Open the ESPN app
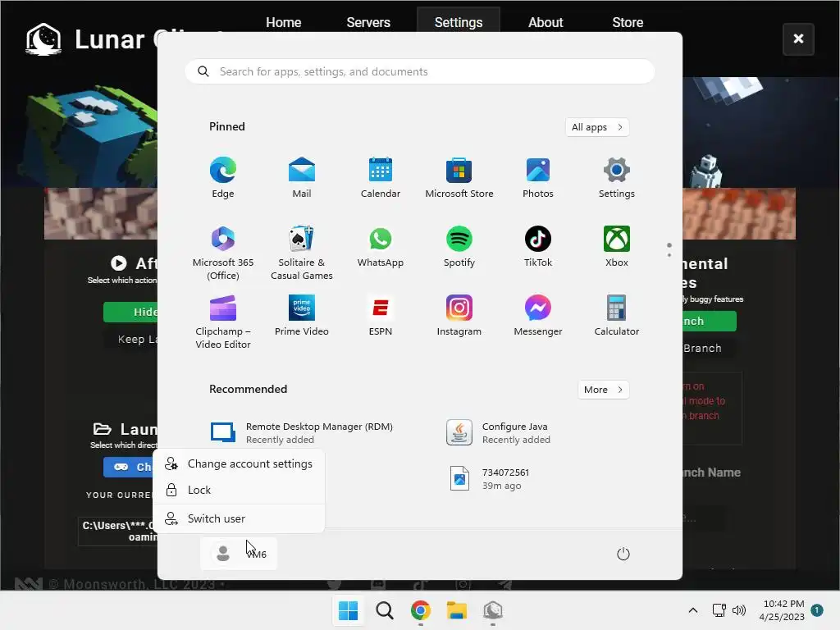This screenshot has height=630, width=840. pyautogui.click(x=381, y=316)
